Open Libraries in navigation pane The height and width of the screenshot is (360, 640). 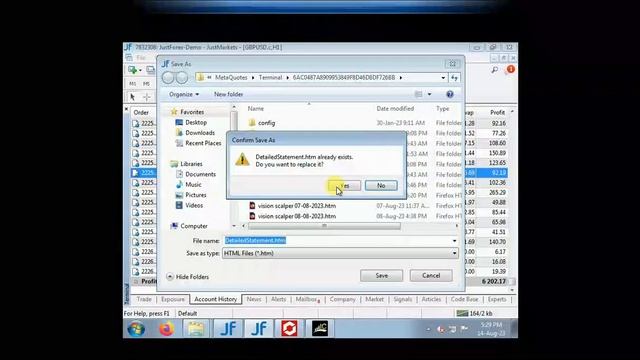point(191,164)
